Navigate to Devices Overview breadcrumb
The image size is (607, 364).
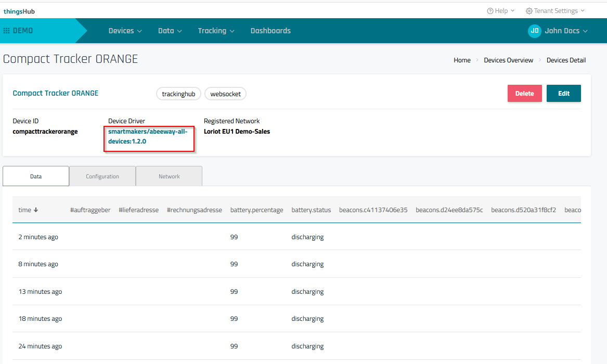[508, 60]
